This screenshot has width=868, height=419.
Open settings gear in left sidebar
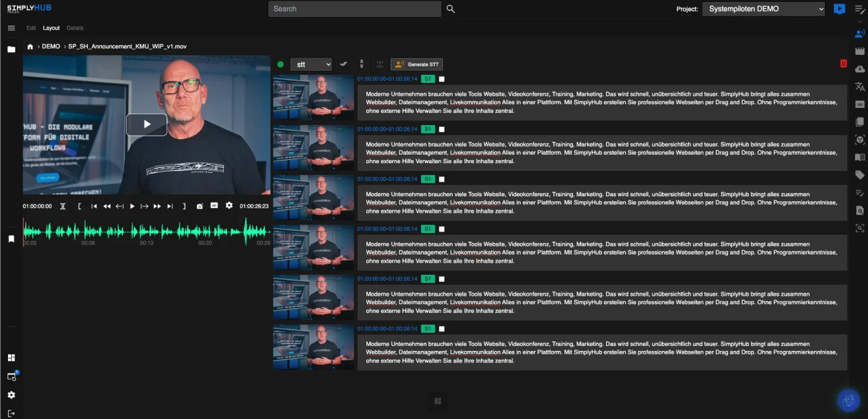point(11,395)
